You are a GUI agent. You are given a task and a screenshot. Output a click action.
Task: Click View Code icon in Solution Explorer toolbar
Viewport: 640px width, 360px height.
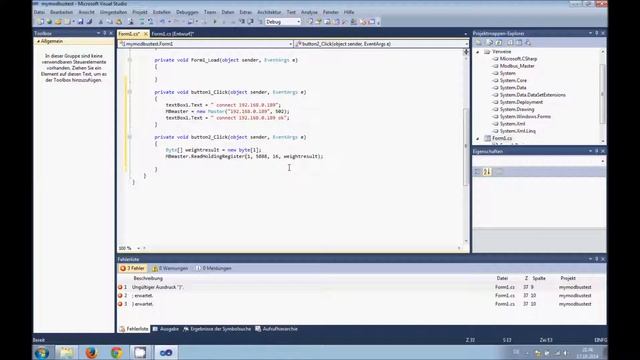(x=510, y=42)
